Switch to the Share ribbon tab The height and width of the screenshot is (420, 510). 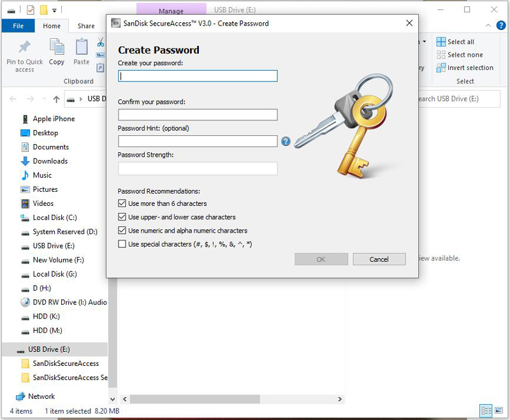(86, 26)
